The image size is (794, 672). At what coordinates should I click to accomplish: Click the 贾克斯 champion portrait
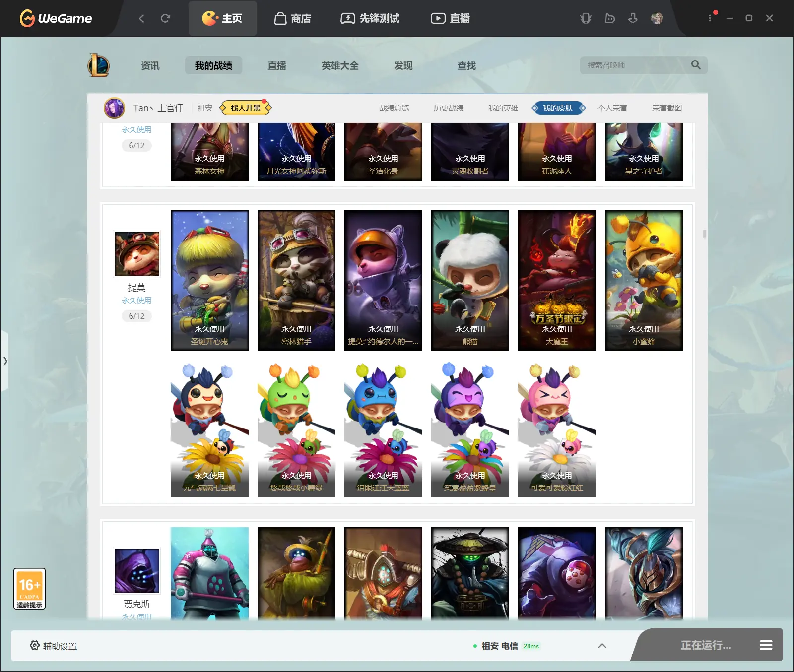[137, 570]
